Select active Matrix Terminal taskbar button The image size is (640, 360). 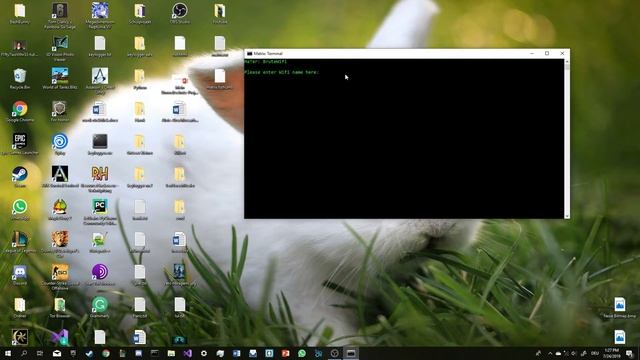point(351,353)
